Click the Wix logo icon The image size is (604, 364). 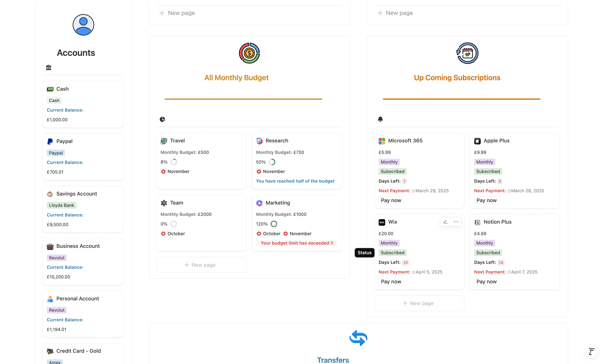[382, 222]
